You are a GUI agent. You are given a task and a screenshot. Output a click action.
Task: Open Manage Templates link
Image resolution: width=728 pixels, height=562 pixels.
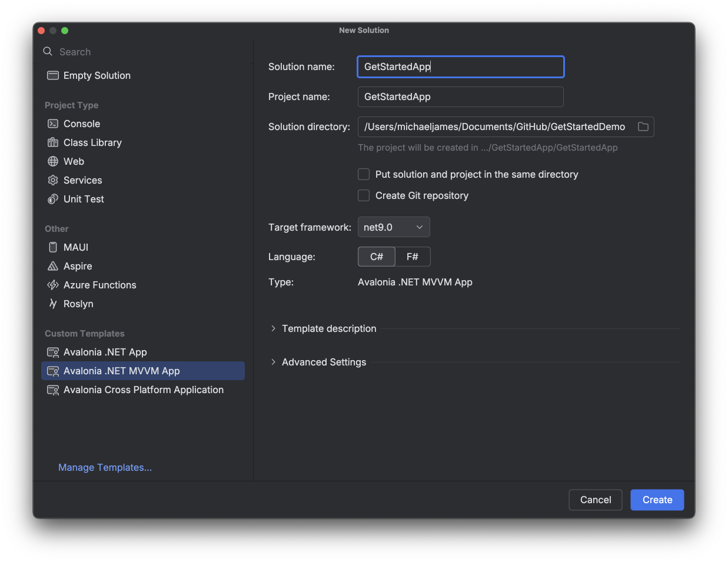[x=105, y=467]
